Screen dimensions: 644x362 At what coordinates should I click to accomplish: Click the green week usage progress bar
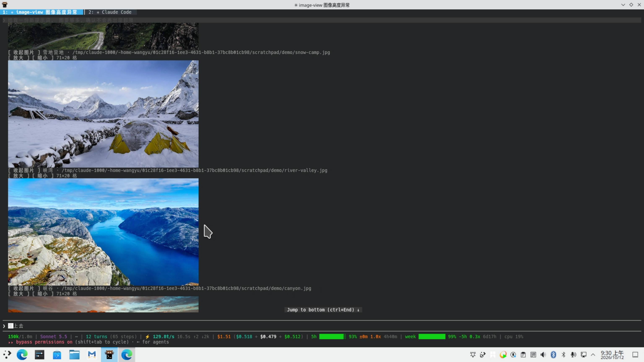pos(432,336)
